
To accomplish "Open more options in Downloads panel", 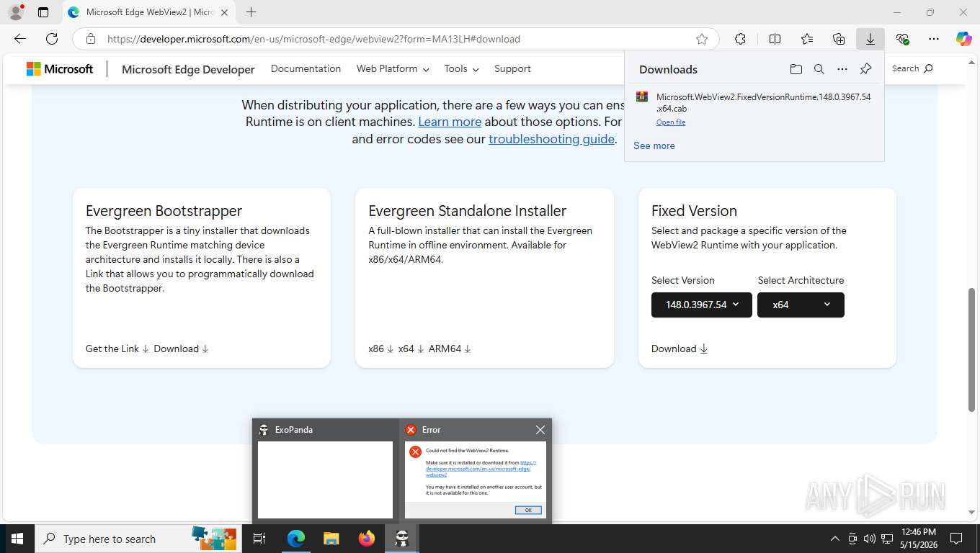I will coord(842,69).
